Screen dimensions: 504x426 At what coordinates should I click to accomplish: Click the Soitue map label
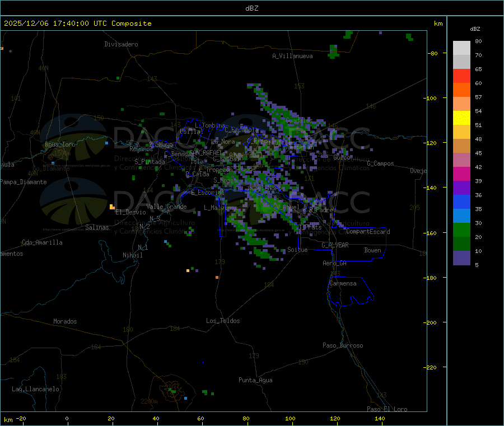pos(297,250)
